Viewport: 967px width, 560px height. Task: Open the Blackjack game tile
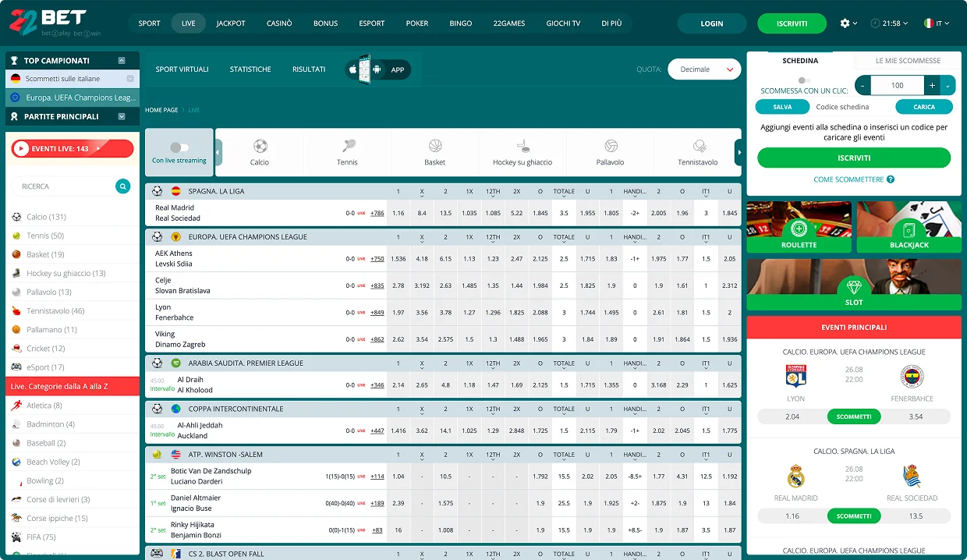(x=909, y=227)
